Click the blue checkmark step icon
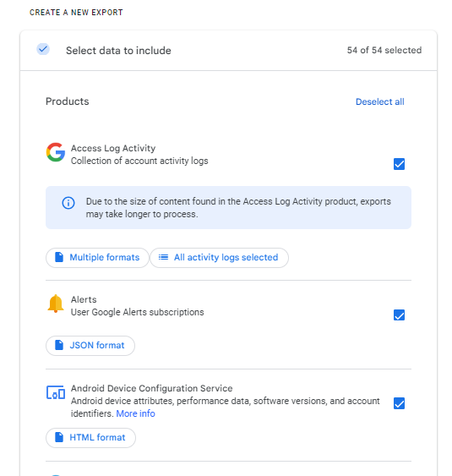The width and height of the screenshot is (452, 476). pyautogui.click(x=43, y=49)
